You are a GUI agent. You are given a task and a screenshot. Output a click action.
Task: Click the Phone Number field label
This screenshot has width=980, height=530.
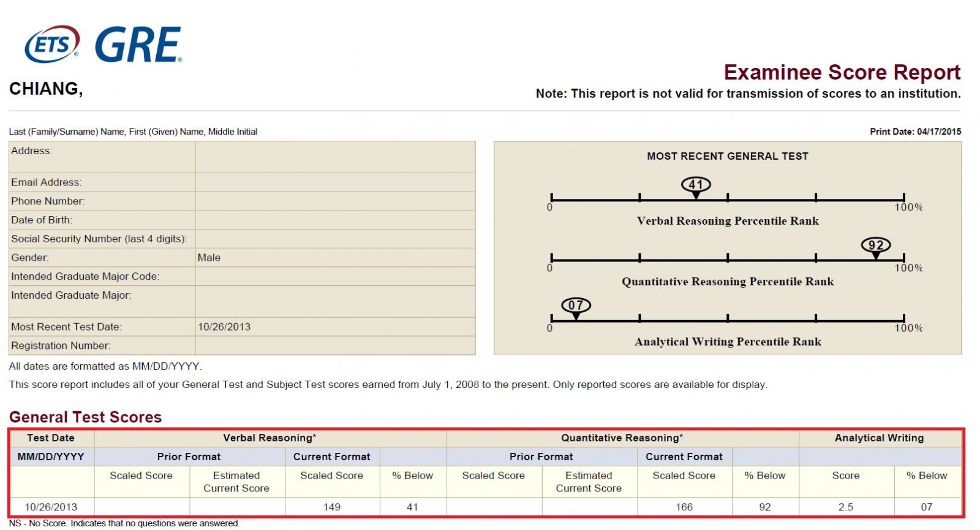coord(48,201)
